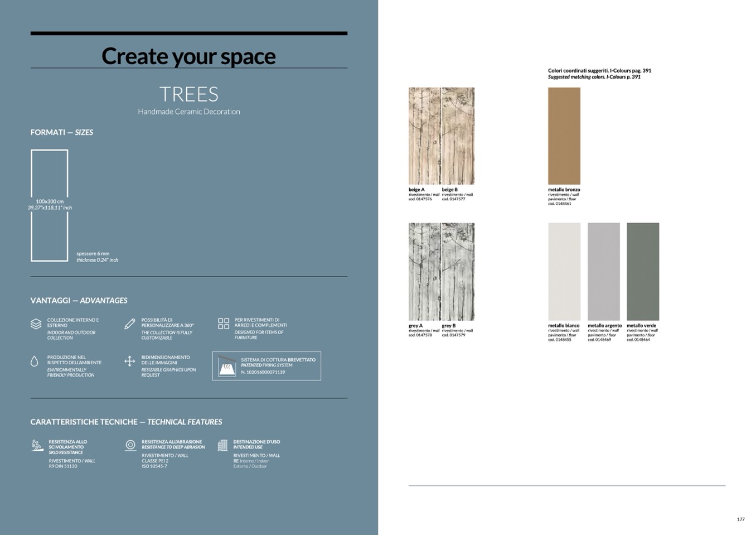This screenshot has width=756, height=535.
Task: Select the grey A trees tile image
Action: click(x=424, y=271)
